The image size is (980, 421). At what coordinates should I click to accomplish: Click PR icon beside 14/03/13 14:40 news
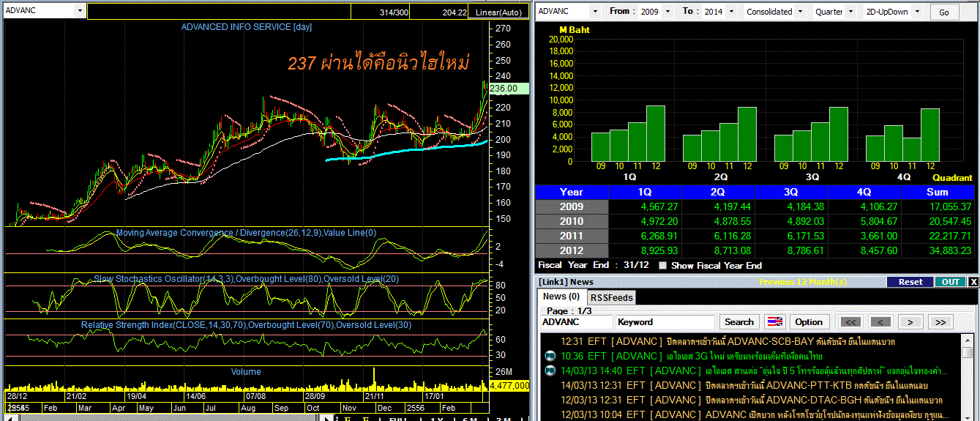[x=550, y=370]
